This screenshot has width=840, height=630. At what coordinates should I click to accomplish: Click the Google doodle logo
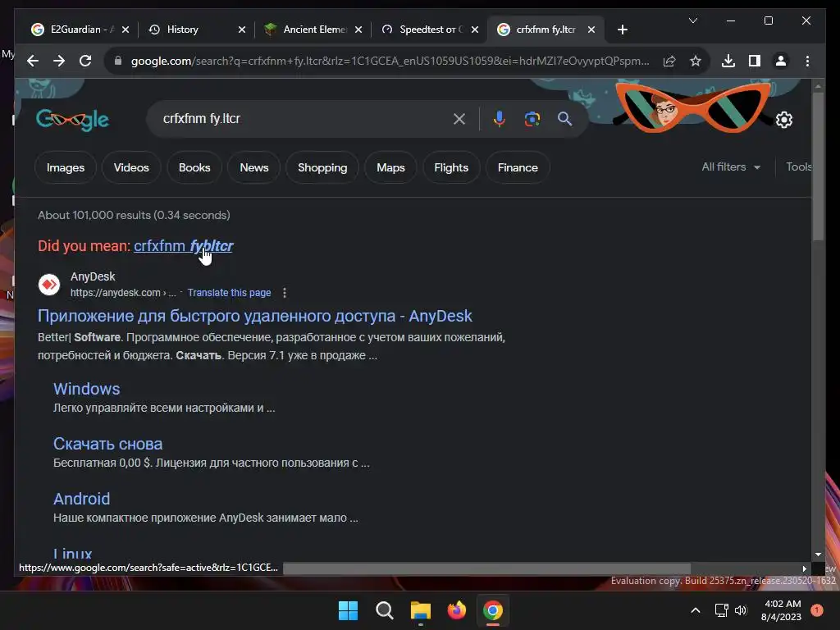[72, 120]
